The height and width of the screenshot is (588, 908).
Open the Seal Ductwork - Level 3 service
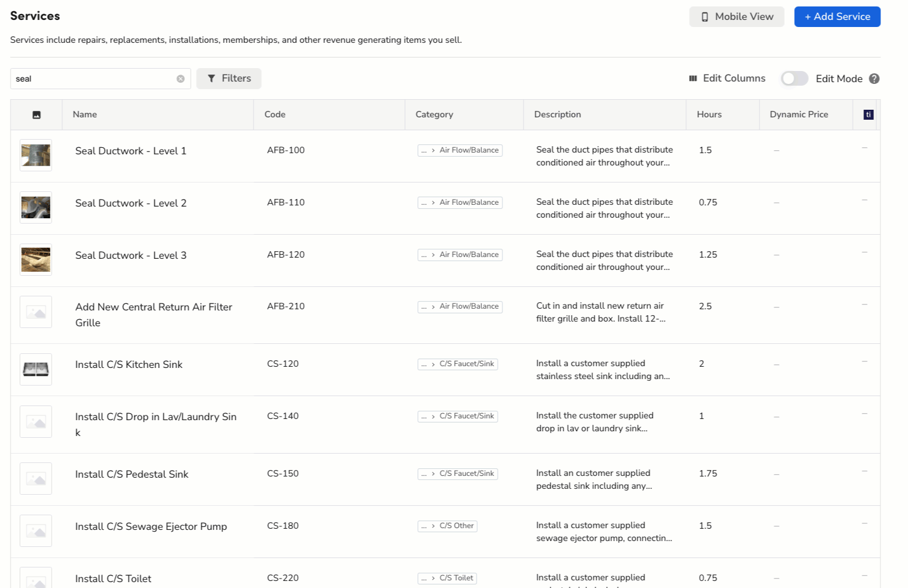click(x=131, y=255)
